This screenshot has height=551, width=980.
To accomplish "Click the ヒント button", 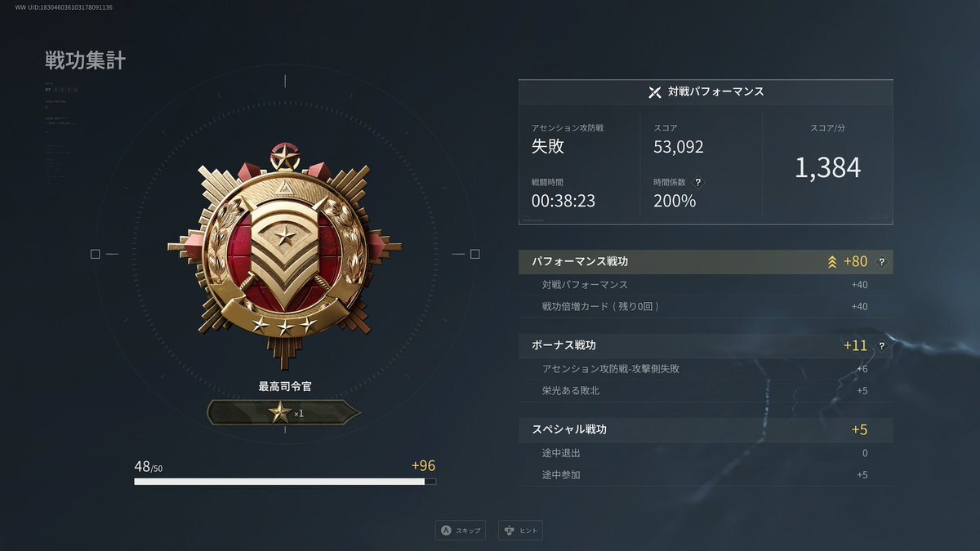I will pyautogui.click(x=520, y=531).
